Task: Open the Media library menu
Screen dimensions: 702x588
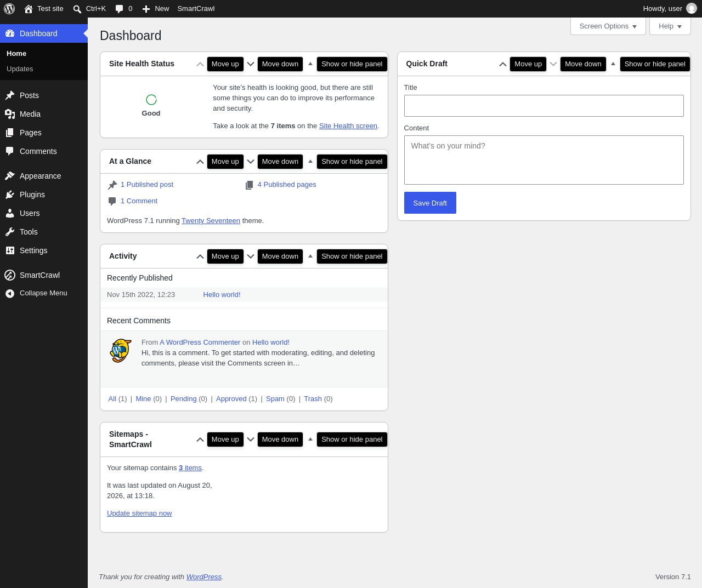Action: [x=44, y=114]
